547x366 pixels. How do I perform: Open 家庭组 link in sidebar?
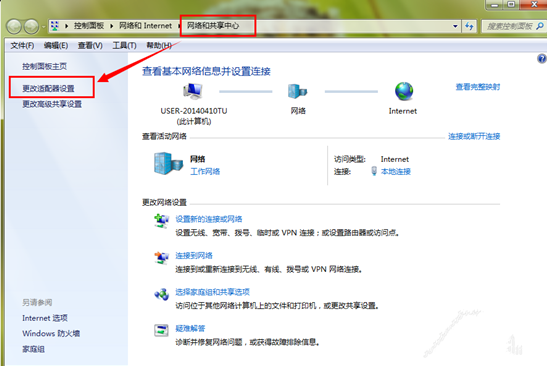(x=33, y=349)
